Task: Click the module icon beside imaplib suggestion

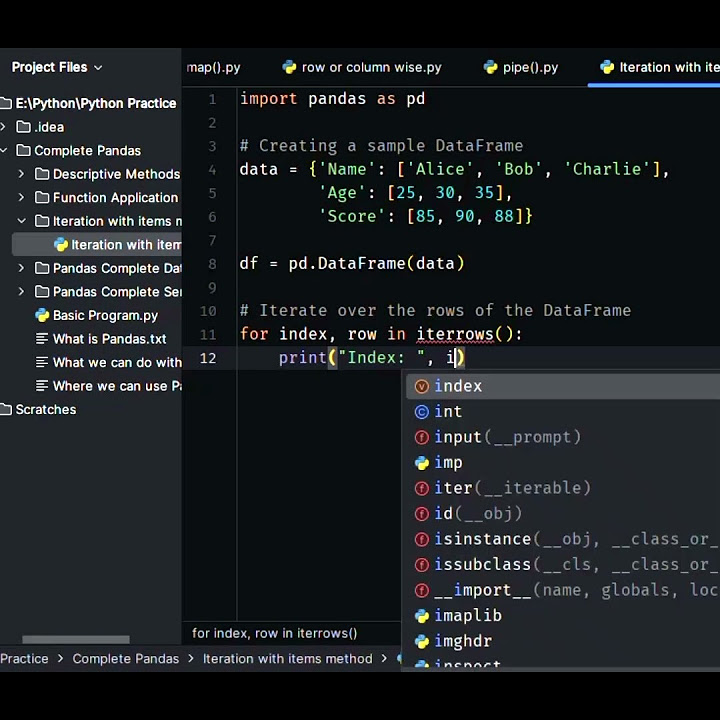Action: (422, 616)
